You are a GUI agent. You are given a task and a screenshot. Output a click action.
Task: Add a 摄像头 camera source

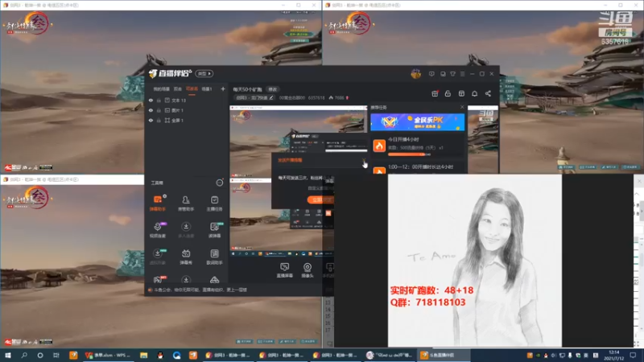[x=308, y=270]
